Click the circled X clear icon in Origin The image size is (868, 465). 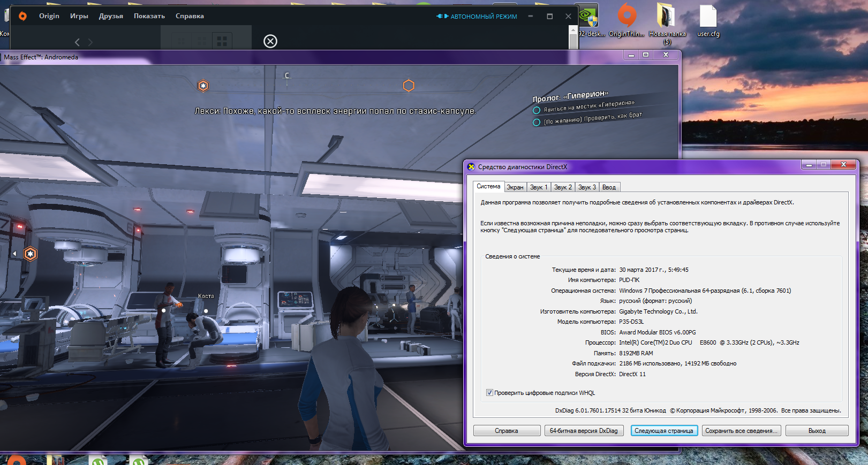pos(270,41)
